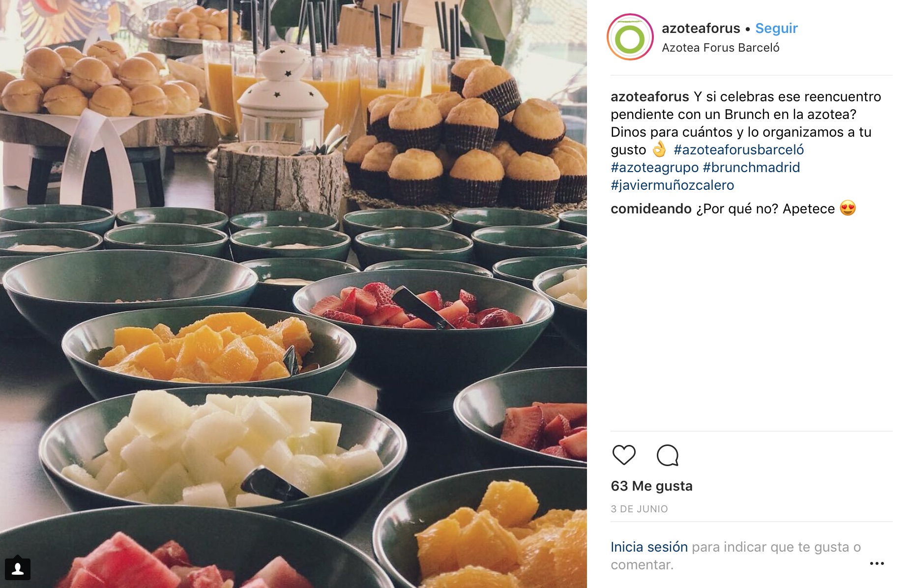Open hashtag #azoteagrupo

(654, 167)
